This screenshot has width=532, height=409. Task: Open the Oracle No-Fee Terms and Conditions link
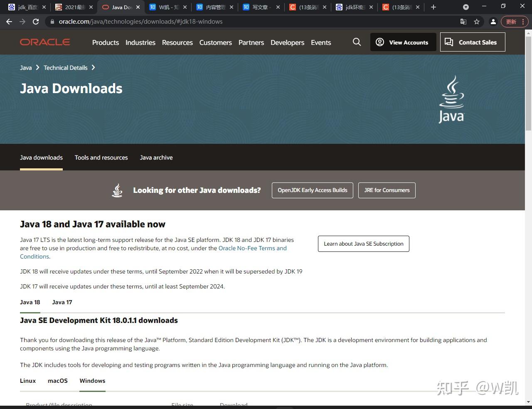[x=252, y=248]
